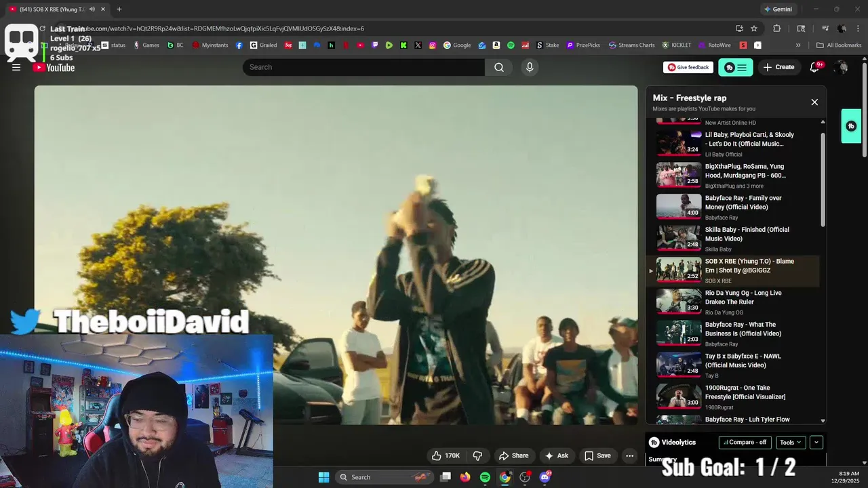The width and height of the screenshot is (868, 488).
Task: Play Babyface Ray - Family over Money
Action: click(732, 207)
